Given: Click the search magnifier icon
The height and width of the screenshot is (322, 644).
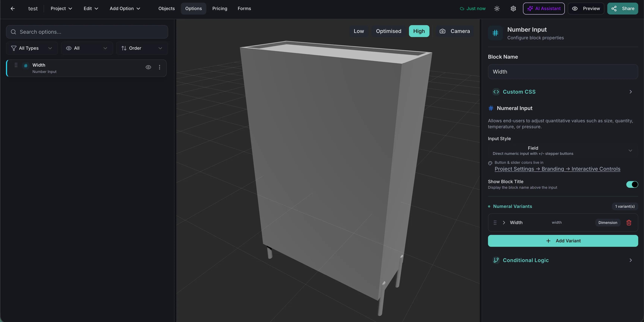Looking at the screenshot, I should pos(13,32).
